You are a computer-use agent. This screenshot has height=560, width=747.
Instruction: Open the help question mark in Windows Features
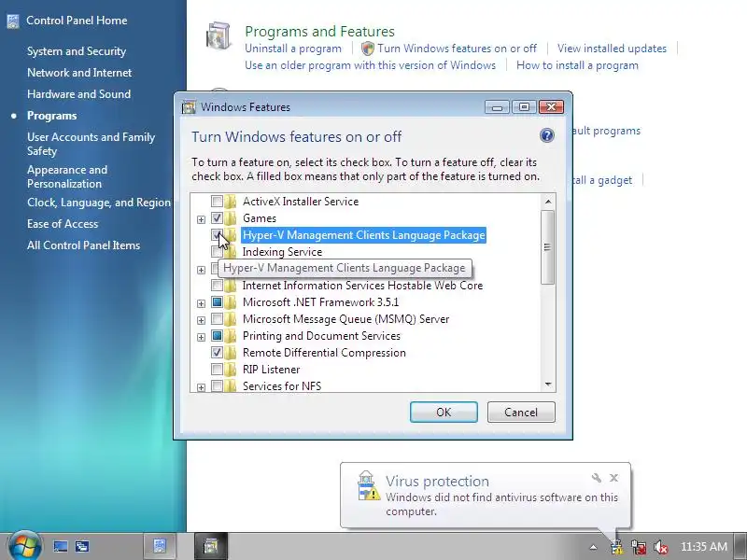click(x=547, y=135)
